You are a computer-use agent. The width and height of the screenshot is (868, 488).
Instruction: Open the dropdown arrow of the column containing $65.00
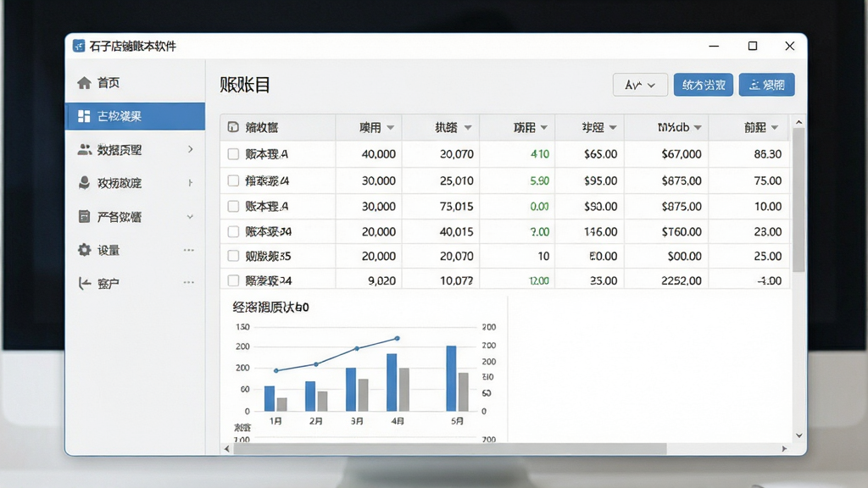(x=613, y=128)
